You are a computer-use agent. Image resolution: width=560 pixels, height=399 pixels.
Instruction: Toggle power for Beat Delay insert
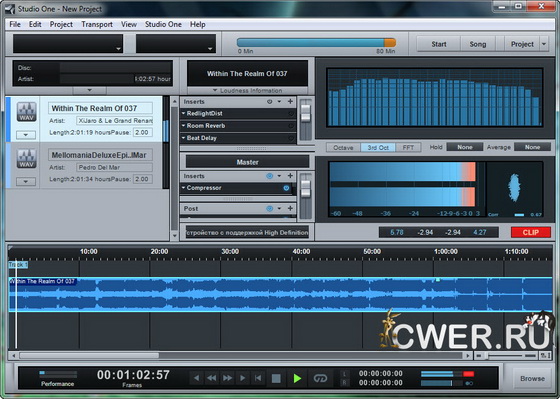point(291,138)
